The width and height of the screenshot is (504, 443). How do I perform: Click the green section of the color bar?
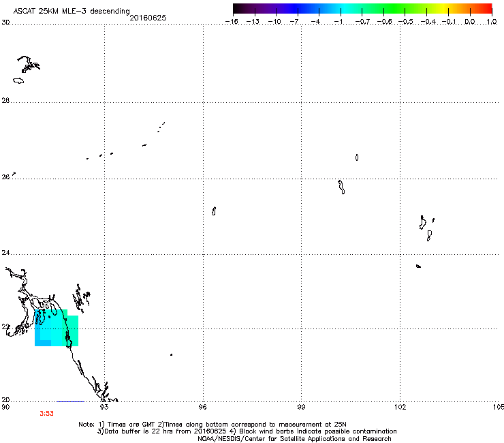click(394, 9)
